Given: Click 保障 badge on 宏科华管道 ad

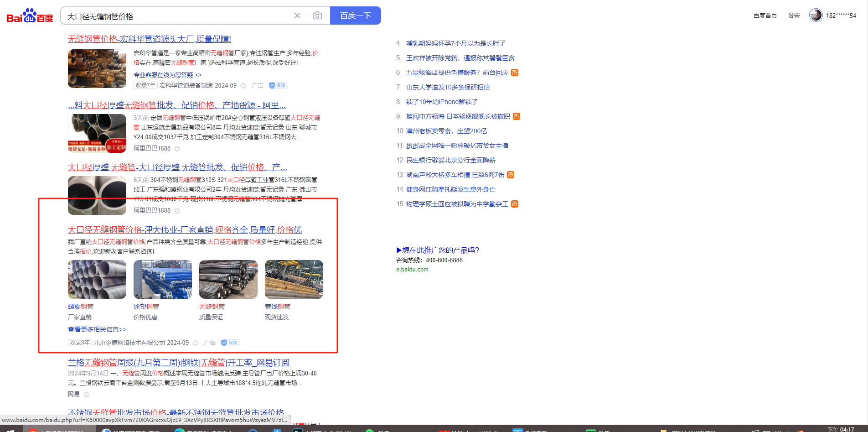Looking at the screenshot, I should coord(278,85).
